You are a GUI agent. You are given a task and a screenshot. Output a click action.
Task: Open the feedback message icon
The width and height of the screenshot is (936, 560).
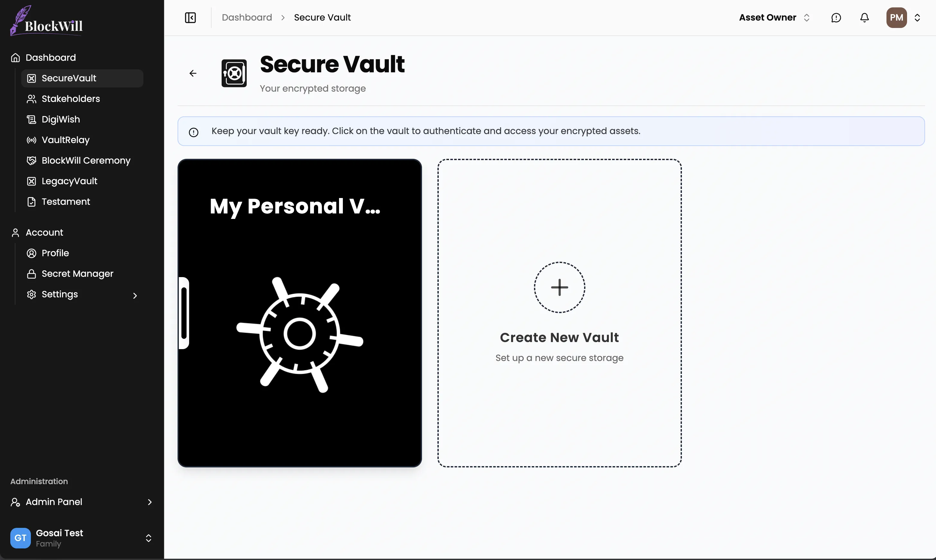[836, 18]
